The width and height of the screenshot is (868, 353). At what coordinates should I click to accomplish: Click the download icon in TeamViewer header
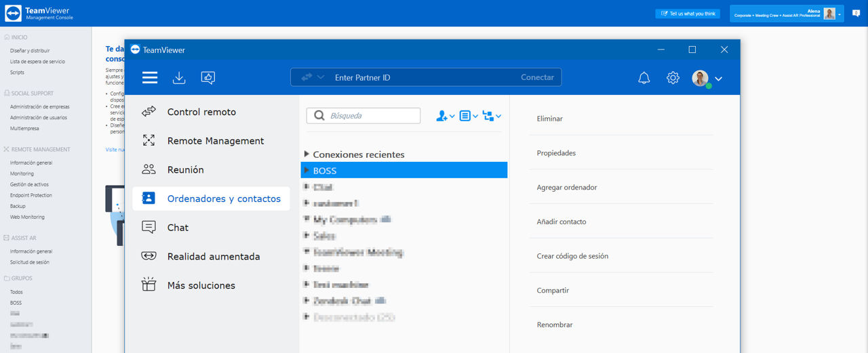click(x=179, y=78)
